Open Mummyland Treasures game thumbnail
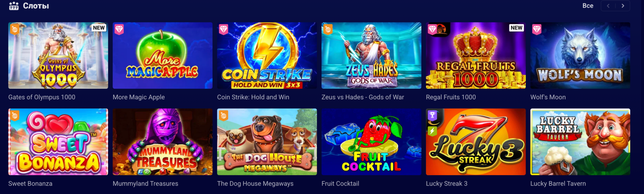Viewport: 644px width, 194px height. click(x=162, y=142)
